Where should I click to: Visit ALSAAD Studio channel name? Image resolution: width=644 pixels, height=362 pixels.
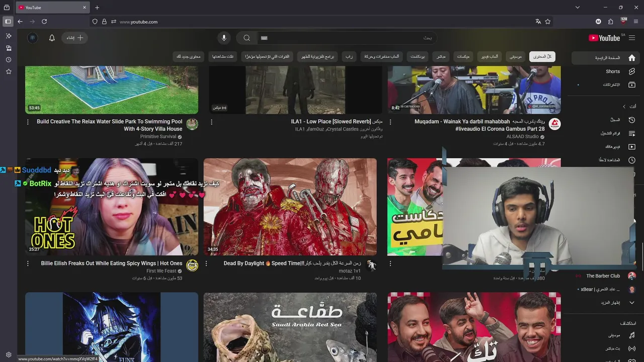[x=522, y=137]
